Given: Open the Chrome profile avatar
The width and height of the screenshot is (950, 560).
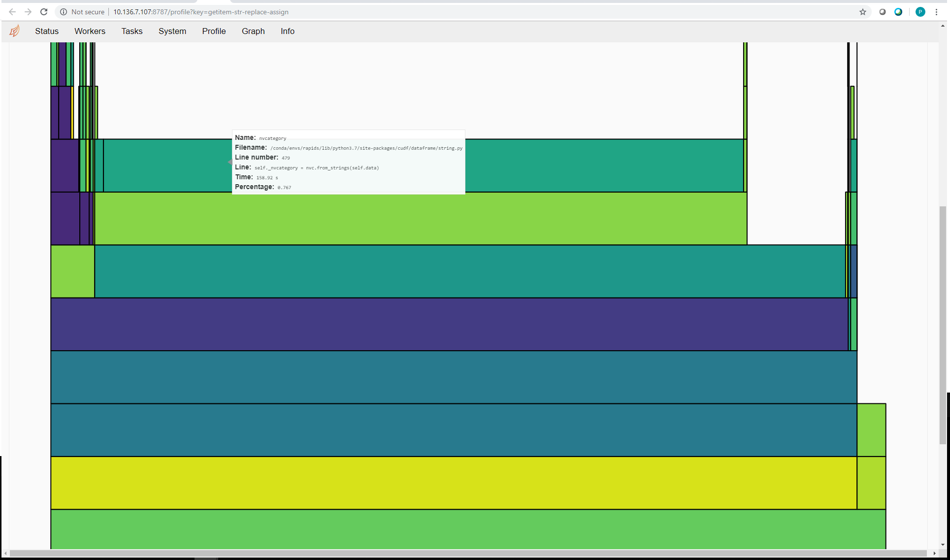Looking at the screenshot, I should pos(920,12).
